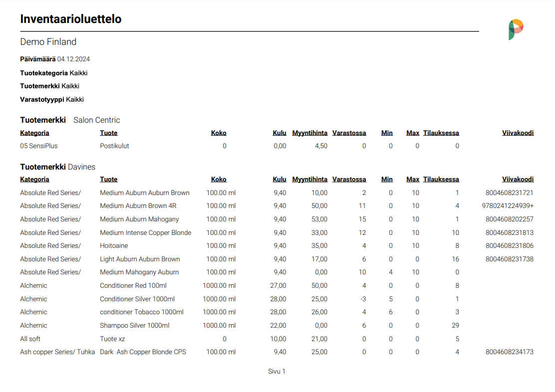
Task: Click Viivakoodi header in Davines table
Action: click(x=518, y=180)
